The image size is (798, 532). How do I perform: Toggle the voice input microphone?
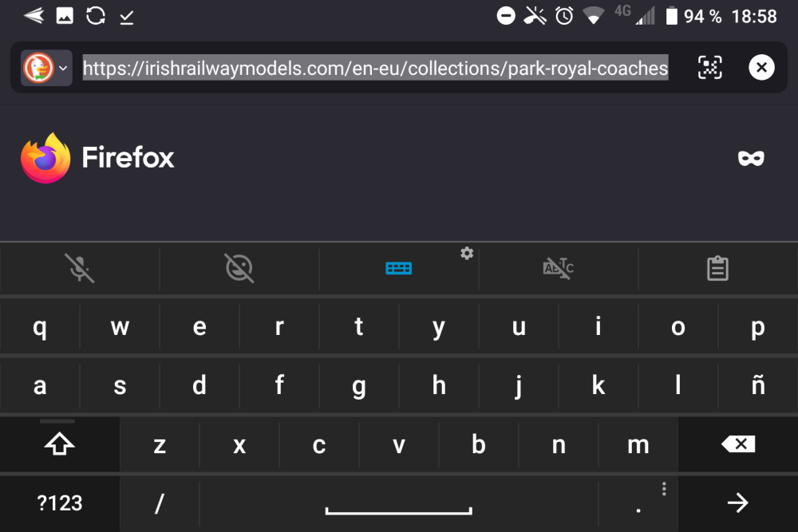tap(80, 269)
